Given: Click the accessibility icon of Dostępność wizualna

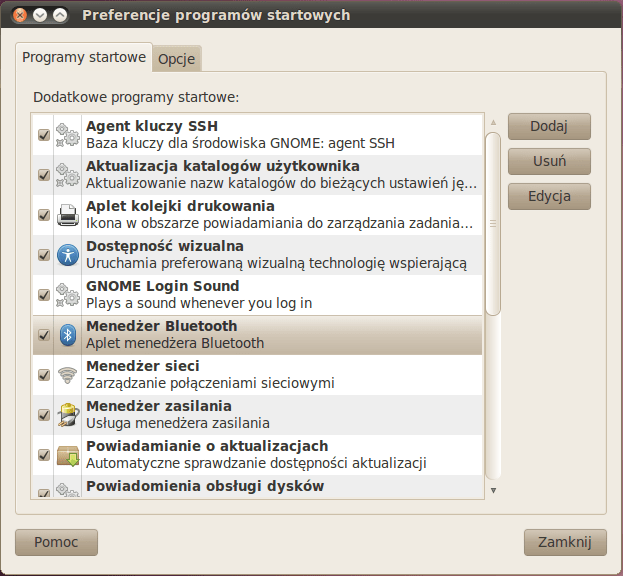Looking at the screenshot, I should point(68,255).
